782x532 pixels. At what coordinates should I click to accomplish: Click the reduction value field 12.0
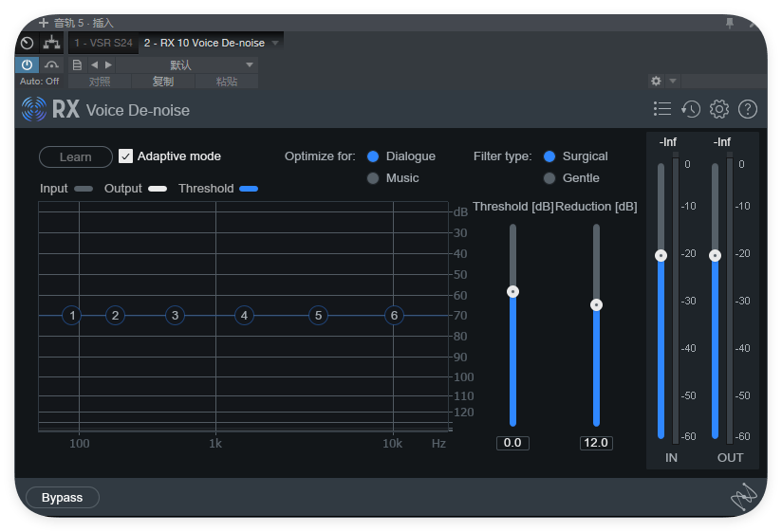tap(596, 443)
